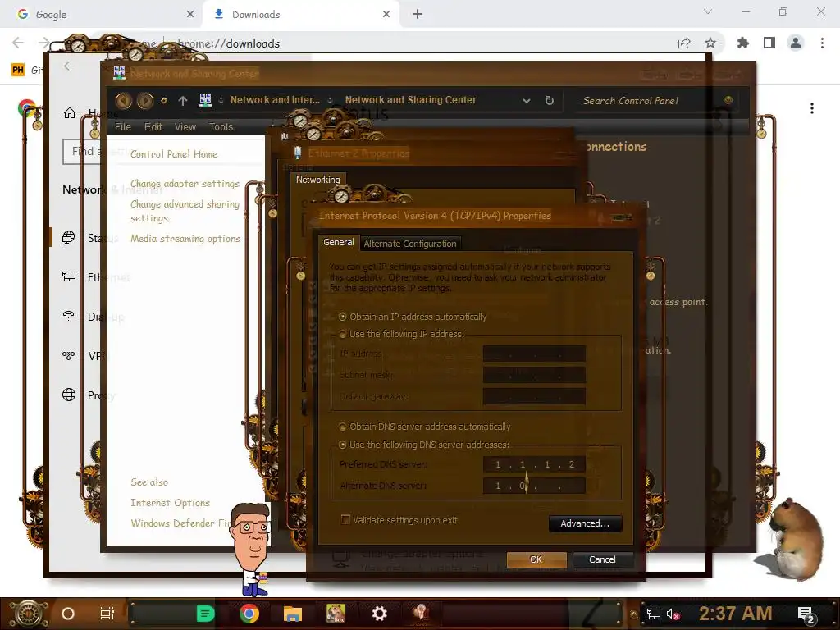
Task: Bookmark this page with the star icon
Action: pos(710,43)
